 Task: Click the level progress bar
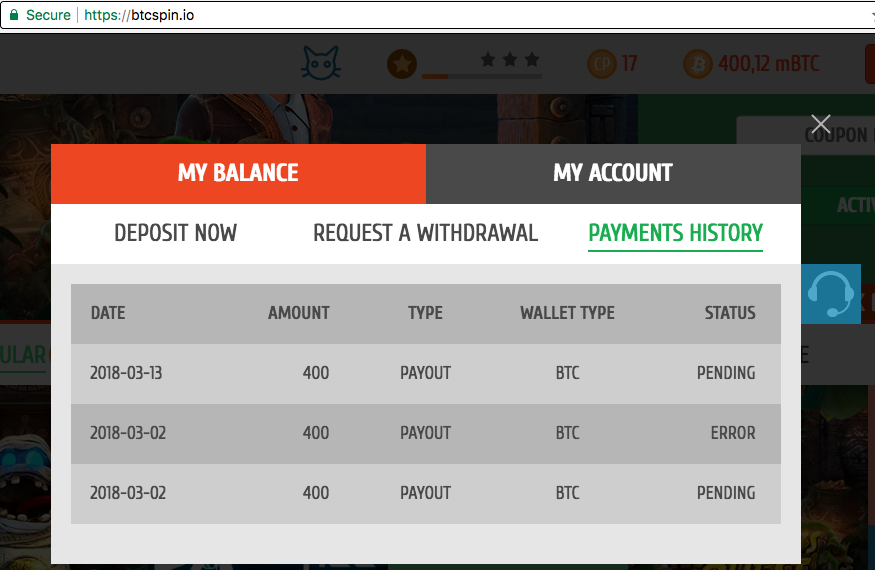pyautogui.click(x=482, y=76)
